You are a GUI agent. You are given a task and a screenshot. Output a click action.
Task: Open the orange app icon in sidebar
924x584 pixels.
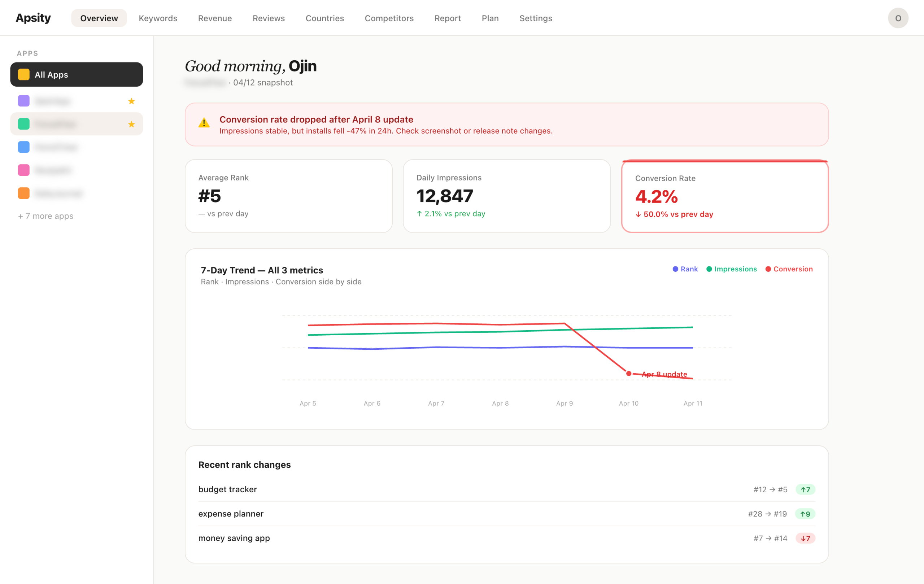[23, 193]
